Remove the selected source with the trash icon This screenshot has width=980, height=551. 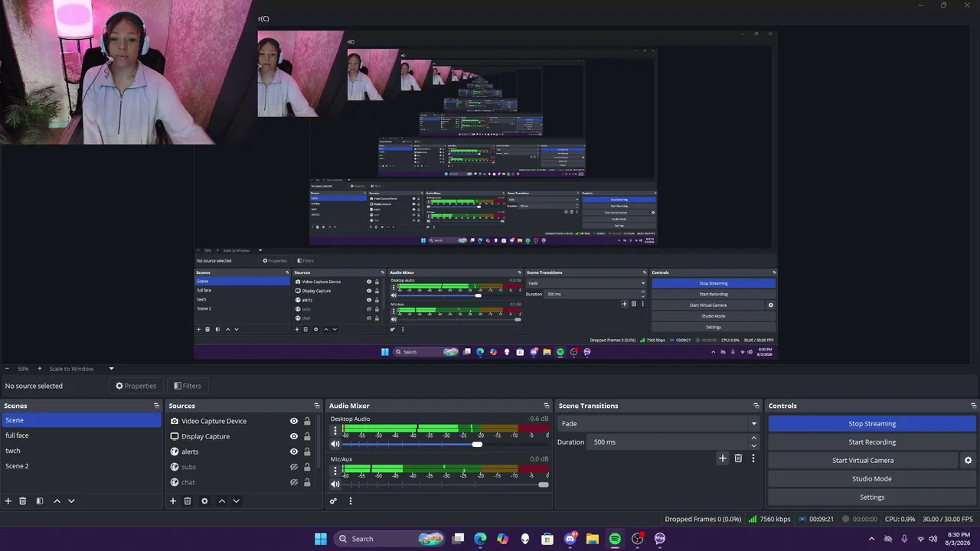(x=188, y=501)
